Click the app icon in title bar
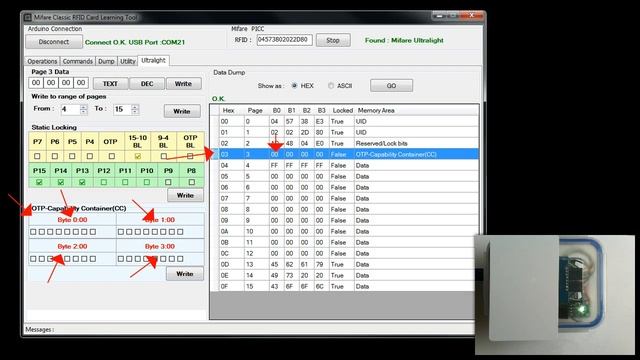 (28, 18)
